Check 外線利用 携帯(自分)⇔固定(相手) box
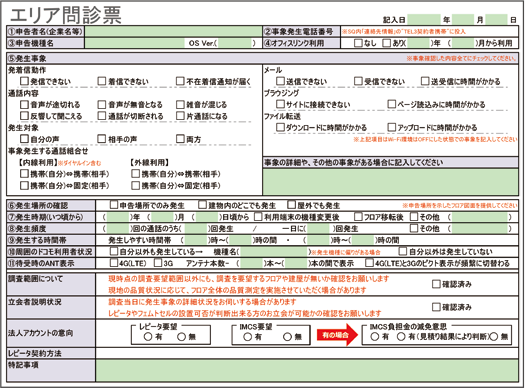Image resolution: width=525 pixels, height=388 pixels. click(x=135, y=185)
